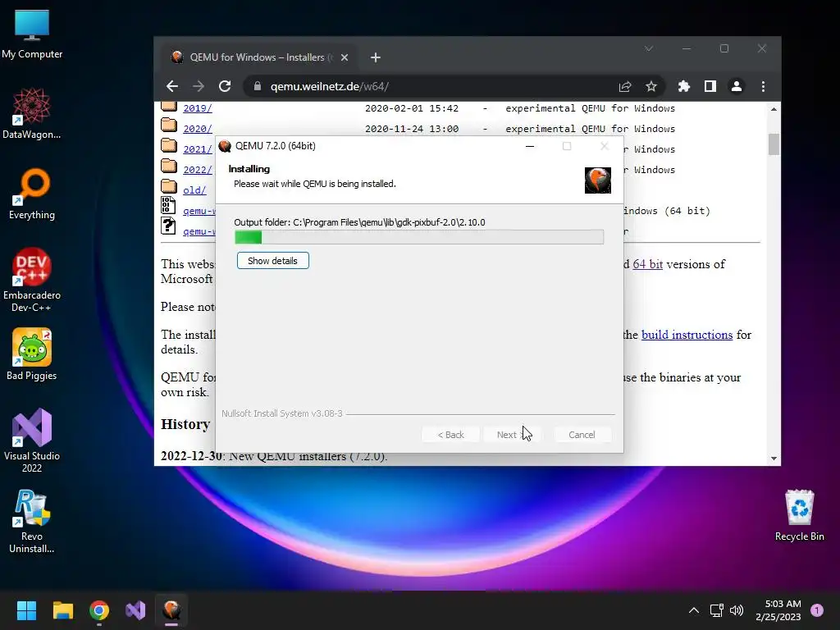The height and width of the screenshot is (630, 840).
Task: Open the Recycle Bin
Action: coord(799,515)
